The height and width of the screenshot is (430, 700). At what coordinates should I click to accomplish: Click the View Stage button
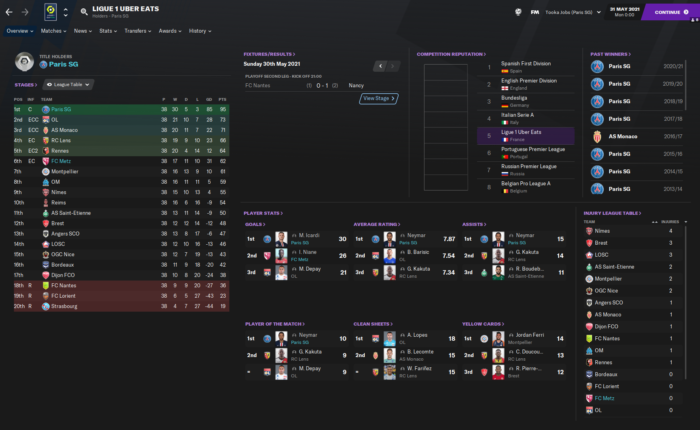(x=379, y=98)
